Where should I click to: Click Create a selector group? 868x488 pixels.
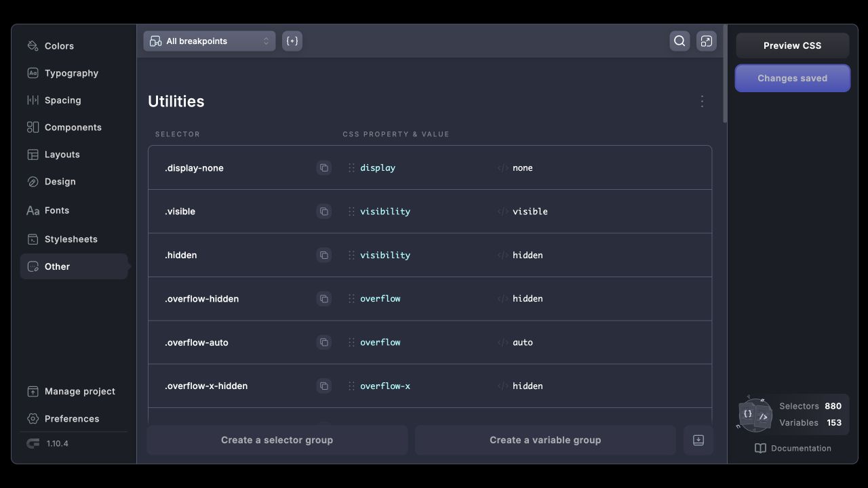(277, 440)
